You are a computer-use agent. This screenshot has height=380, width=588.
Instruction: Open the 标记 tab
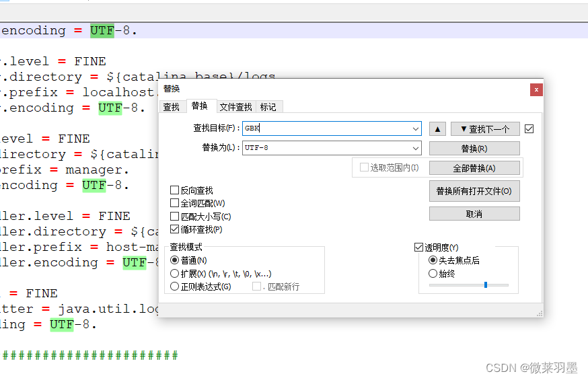click(268, 107)
